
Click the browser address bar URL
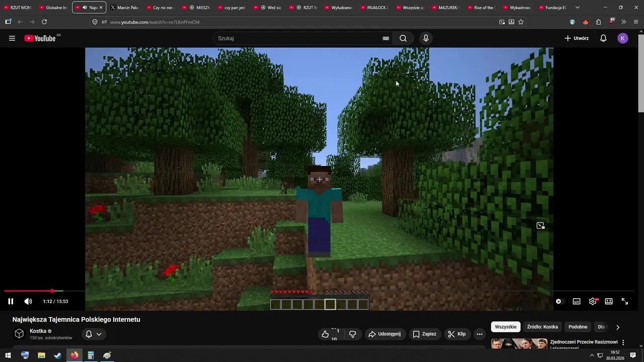coord(155,22)
